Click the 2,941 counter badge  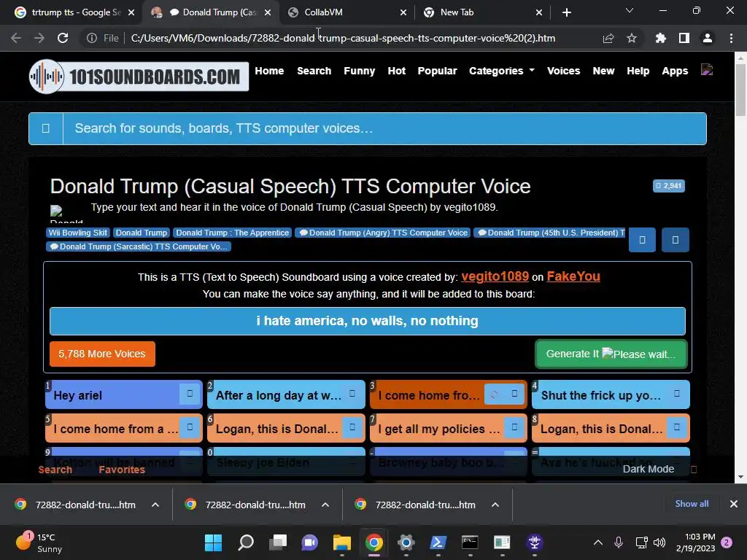pos(668,186)
